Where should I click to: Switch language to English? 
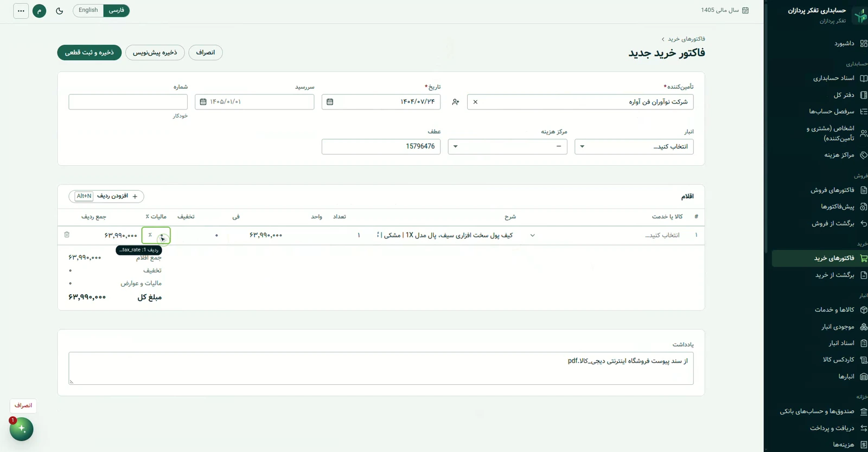click(88, 10)
